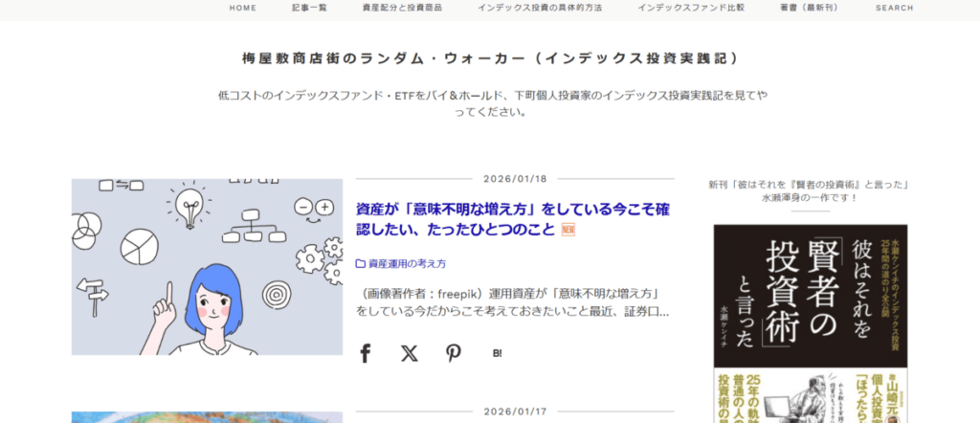Viewport: 980px width, 423px height.
Task: Open the blog title 梅屋敷商店街のランダム・ウォーカー
Action: click(490, 58)
